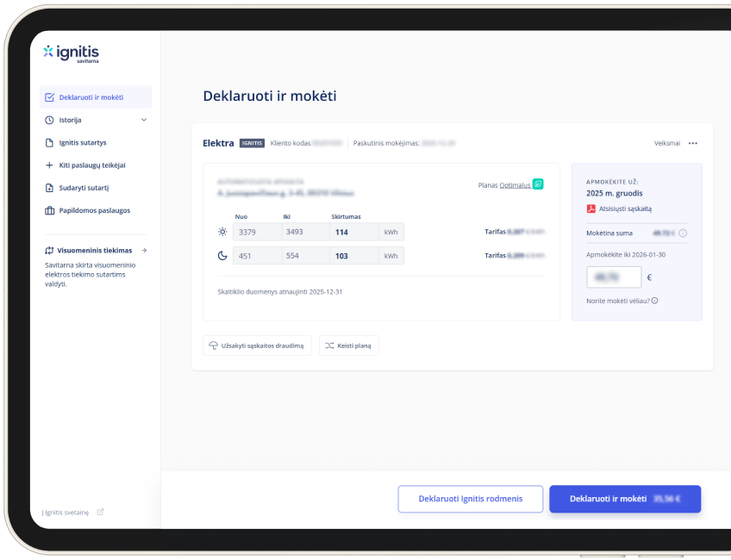Click the blue Deklaruoti ir mokėti button
This screenshot has width=731, height=560.
click(624, 499)
